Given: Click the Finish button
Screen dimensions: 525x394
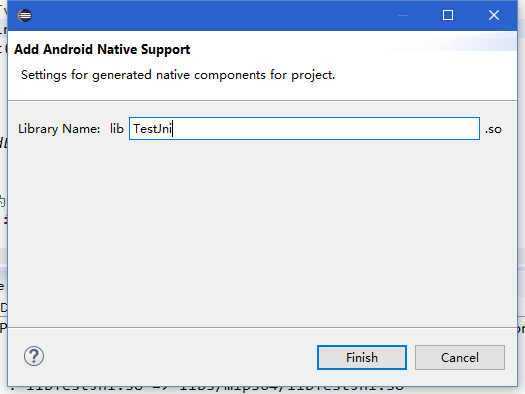Looking at the screenshot, I should point(362,358).
